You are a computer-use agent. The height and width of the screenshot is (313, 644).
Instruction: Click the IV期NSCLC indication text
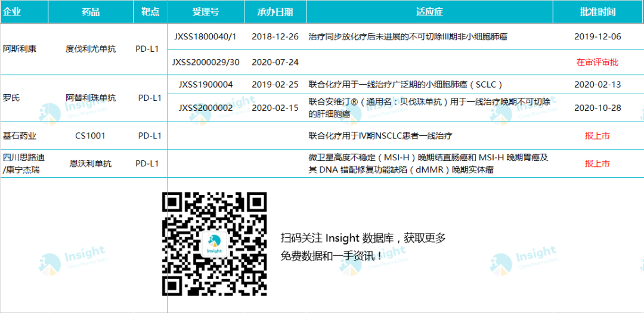(x=380, y=135)
